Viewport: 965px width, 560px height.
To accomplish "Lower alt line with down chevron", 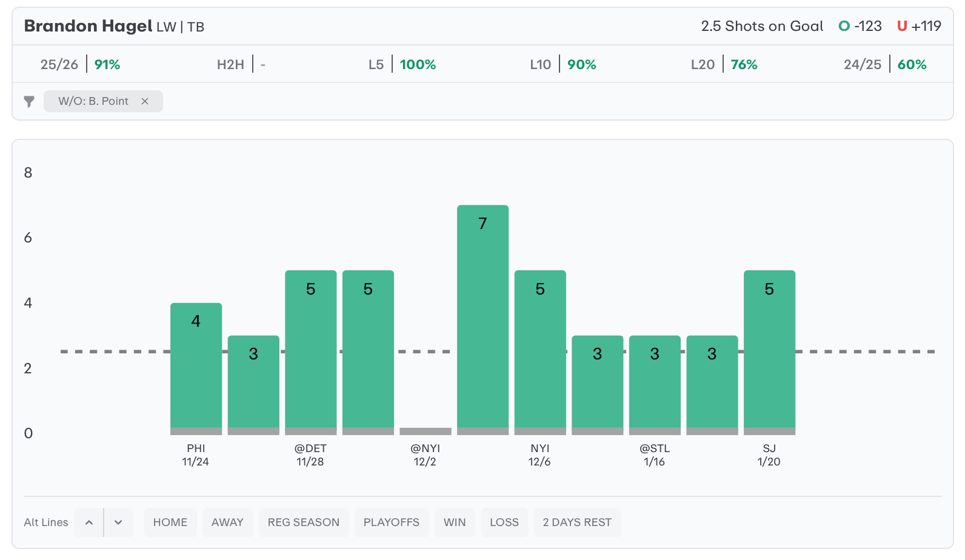I will [118, 522].
